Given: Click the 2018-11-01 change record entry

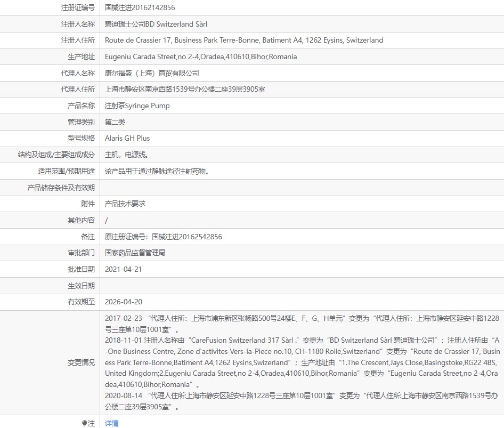Looking at the screenshot, I should pos(302,362).
